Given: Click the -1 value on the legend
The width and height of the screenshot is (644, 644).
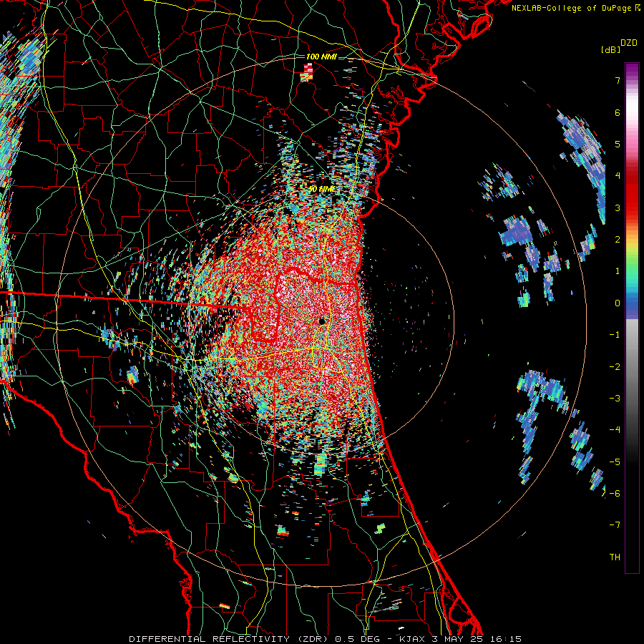Looking at the screenshot, I should [615, 335].
